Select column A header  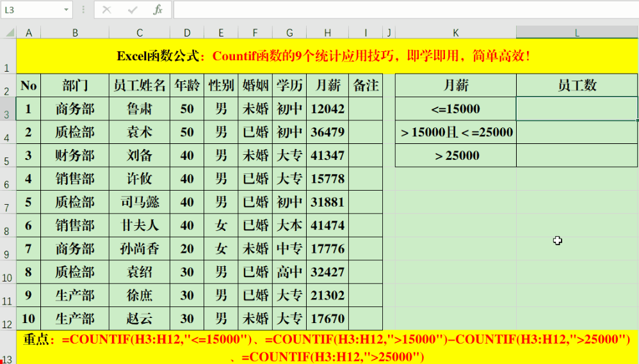click(x=29, y=33)
